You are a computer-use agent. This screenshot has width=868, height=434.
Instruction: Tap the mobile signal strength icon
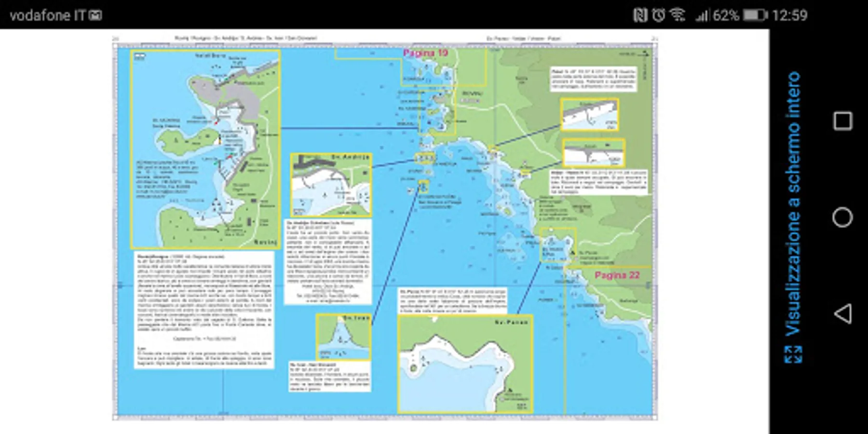tap(702, 15)
